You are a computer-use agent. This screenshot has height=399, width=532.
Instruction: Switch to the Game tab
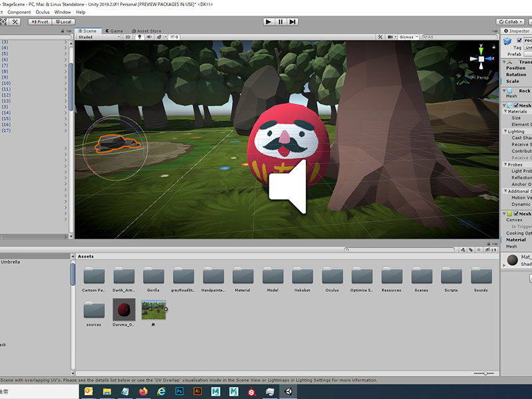[114, 31]
